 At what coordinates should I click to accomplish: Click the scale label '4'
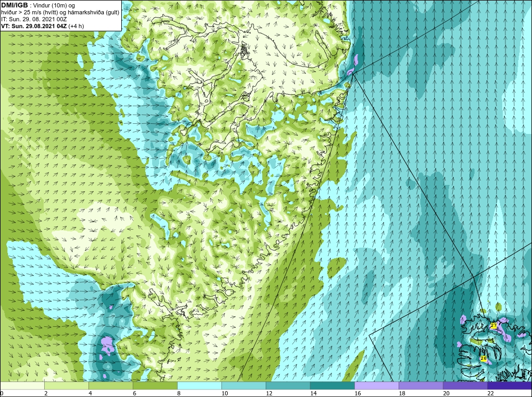(90, 393)
